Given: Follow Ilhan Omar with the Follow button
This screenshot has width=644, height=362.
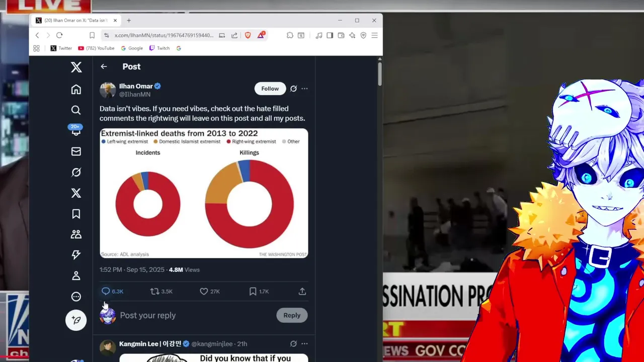Looking at the screenshot, I should click(x=270, y=88).
